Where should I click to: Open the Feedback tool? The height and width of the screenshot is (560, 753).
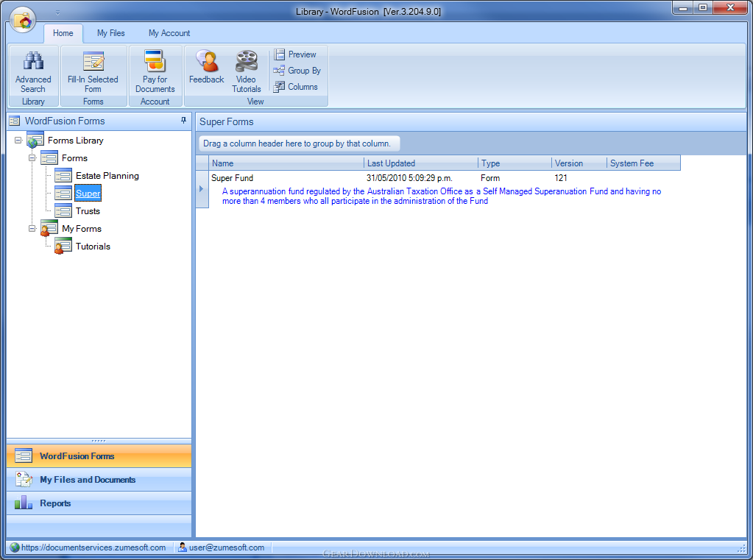click(x=207, y=67)
